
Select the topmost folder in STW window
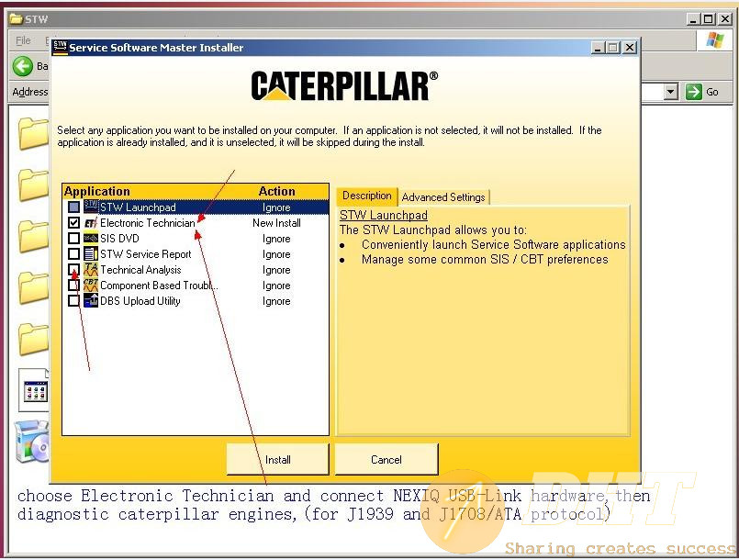point(34,133)
